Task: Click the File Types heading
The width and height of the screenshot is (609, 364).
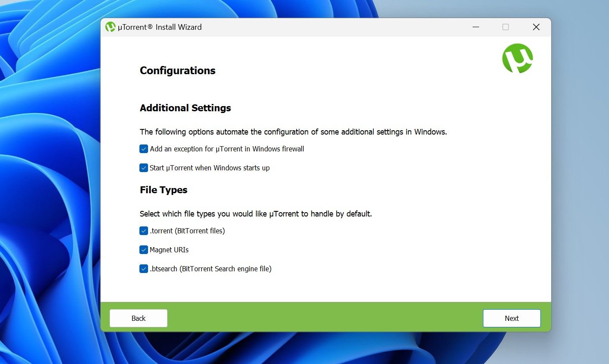Action: [163, 190]
